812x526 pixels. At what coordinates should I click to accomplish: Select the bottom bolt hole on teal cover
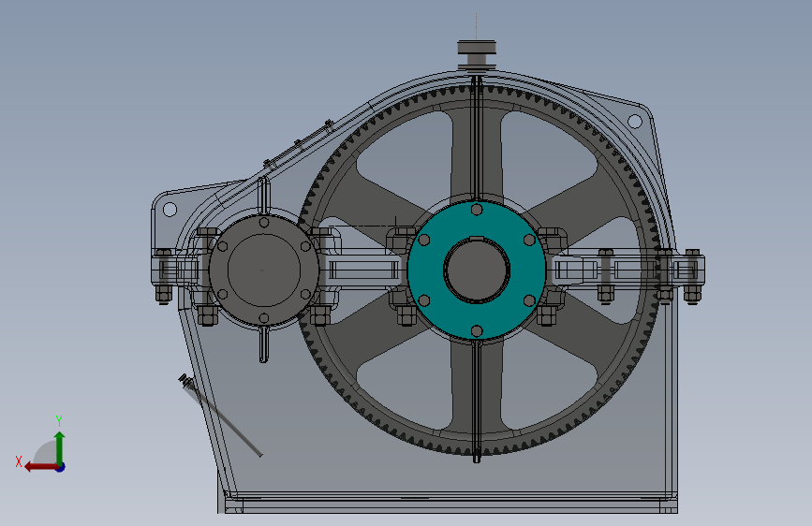pyautogui.click(x=477, y=330)
